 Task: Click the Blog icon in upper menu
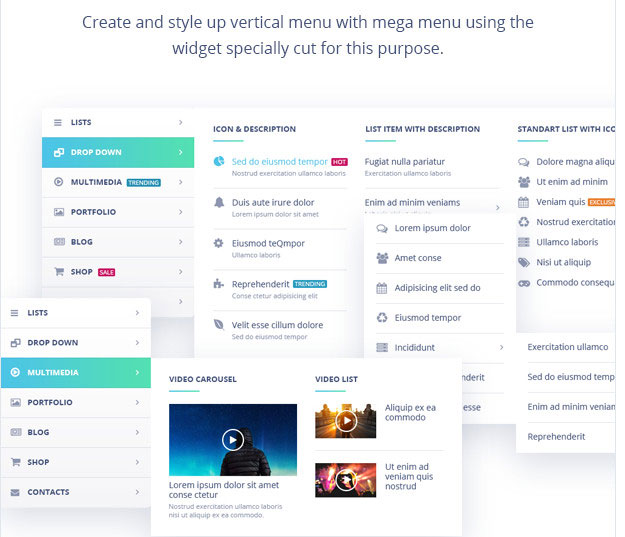point(59,242)
